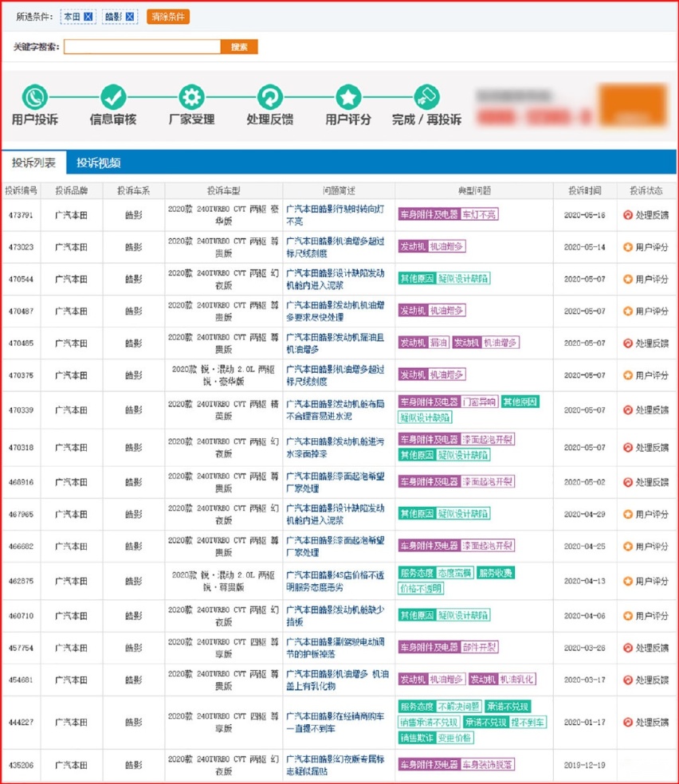Open complaint link in row 454681
Viewport: 679px width, 784px height.
[x=337, y=680]
